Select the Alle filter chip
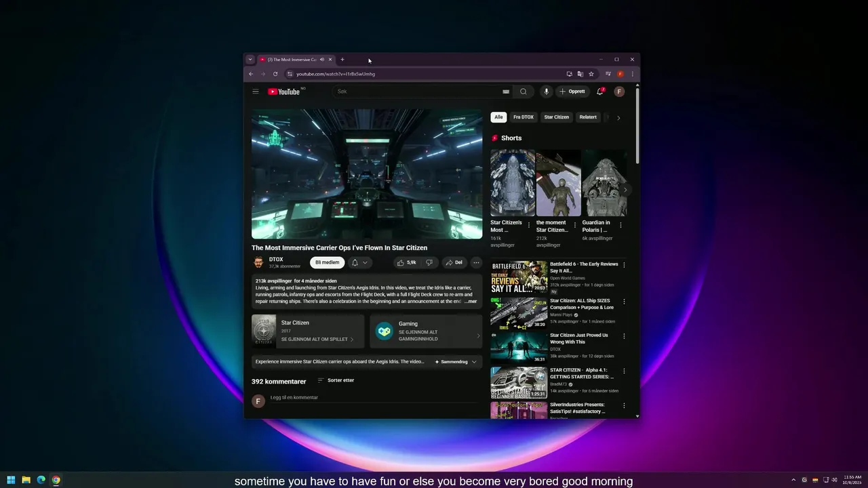Screen dimensions: 868x488 (498, 117)
